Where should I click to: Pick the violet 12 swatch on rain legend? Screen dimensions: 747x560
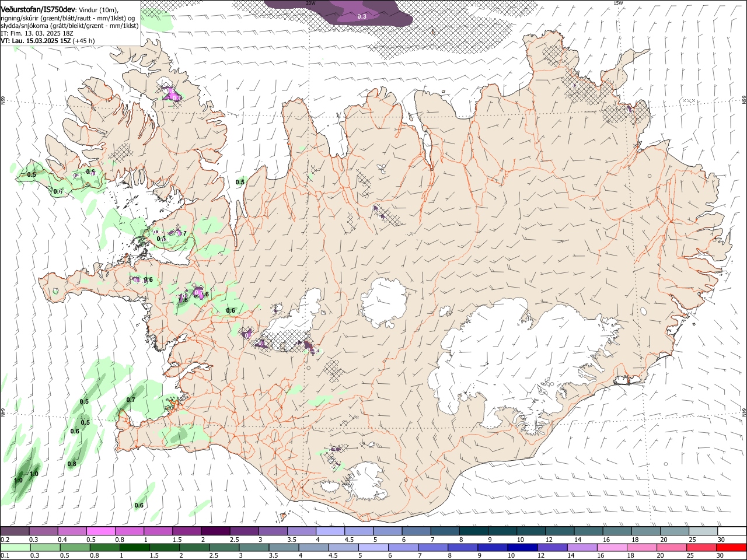pyautogui.click(x=552, y=547)
